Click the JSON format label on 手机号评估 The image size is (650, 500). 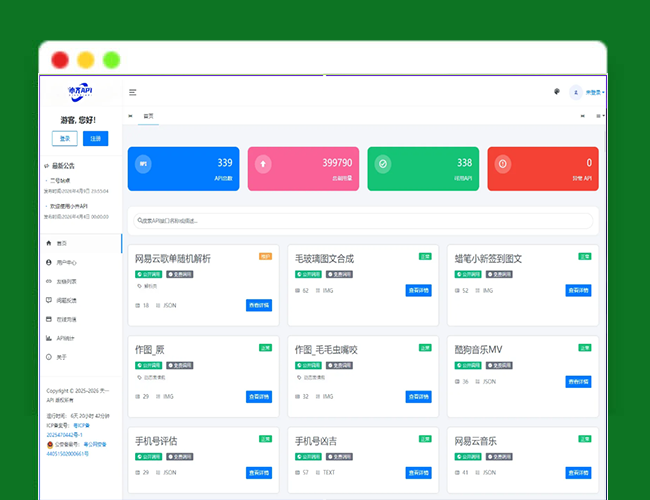coord(170,473)
